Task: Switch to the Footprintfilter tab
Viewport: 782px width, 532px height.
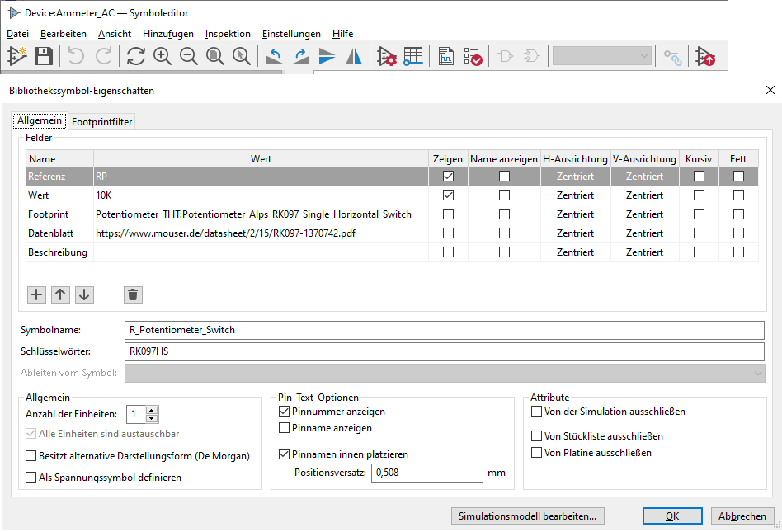Action: (x=101, y=121)
